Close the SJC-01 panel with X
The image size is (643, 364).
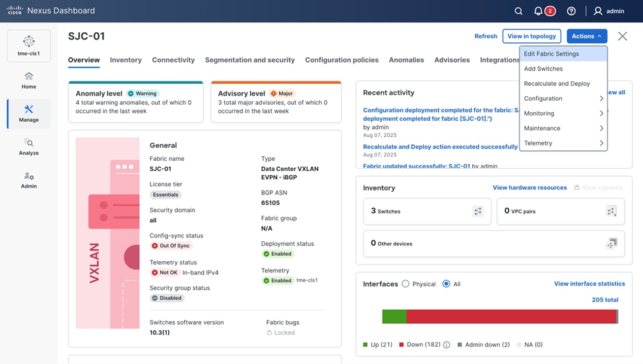(x=623, y=36)
